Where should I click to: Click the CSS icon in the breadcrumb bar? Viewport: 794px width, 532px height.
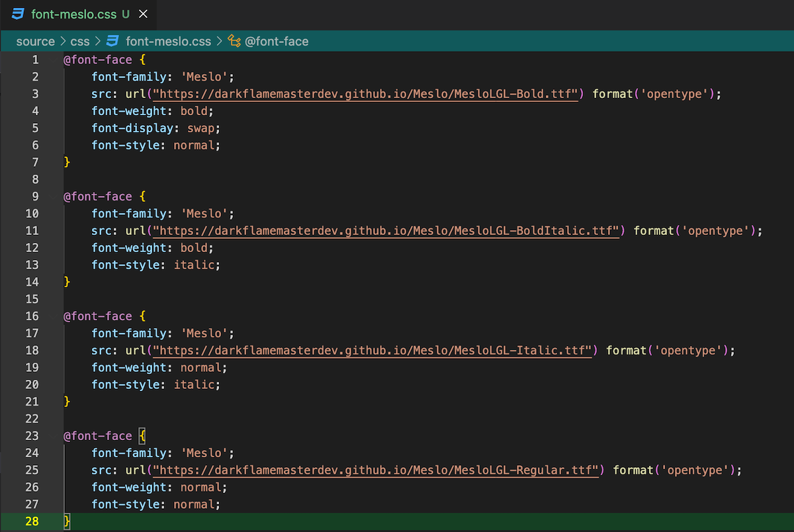pyautogui.click(x=112, y=41)
